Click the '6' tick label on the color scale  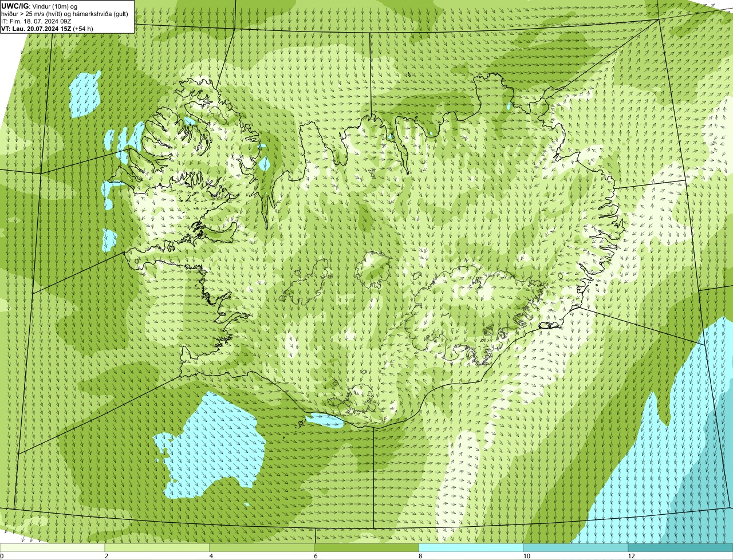pyautogui.click(x=316, y=556)
